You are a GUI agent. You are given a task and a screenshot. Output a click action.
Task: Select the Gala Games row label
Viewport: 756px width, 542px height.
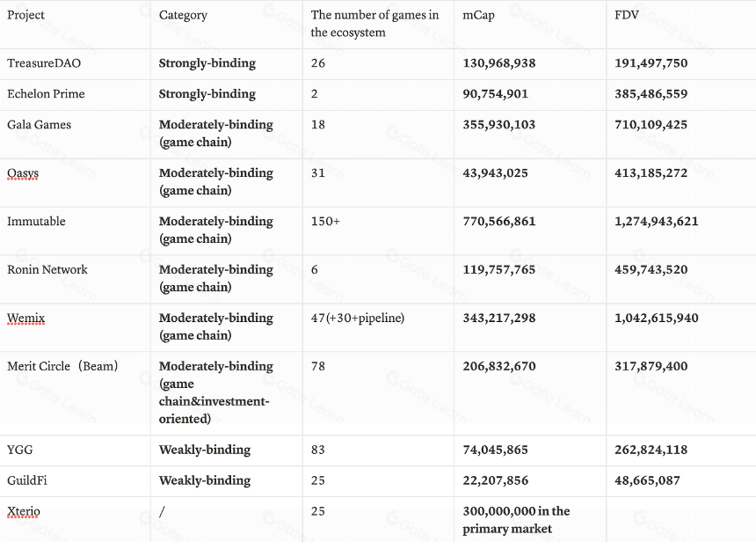point(39,125)
